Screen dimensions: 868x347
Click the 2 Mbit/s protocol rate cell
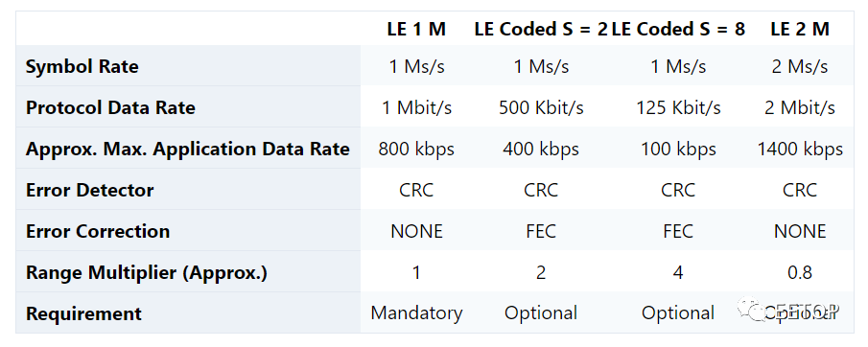coord(800,107)
